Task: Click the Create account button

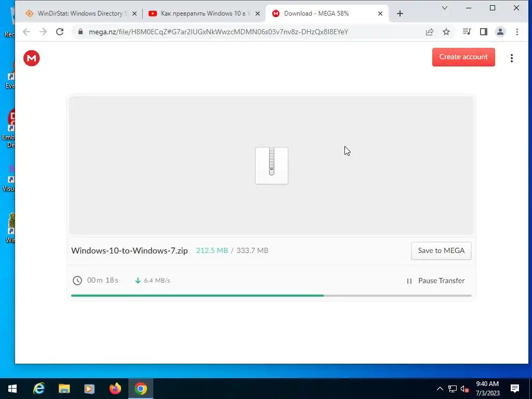Action: 463,57
